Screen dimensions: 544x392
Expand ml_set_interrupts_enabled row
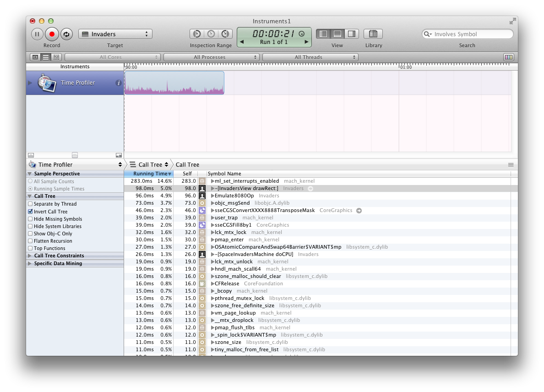tap(212, 181)
